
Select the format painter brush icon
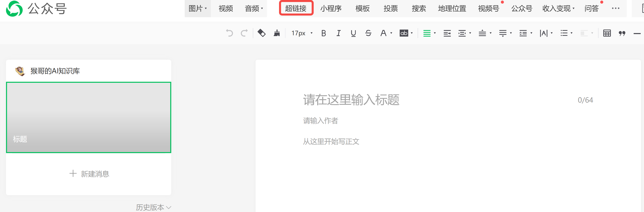(x=277, y=33)
